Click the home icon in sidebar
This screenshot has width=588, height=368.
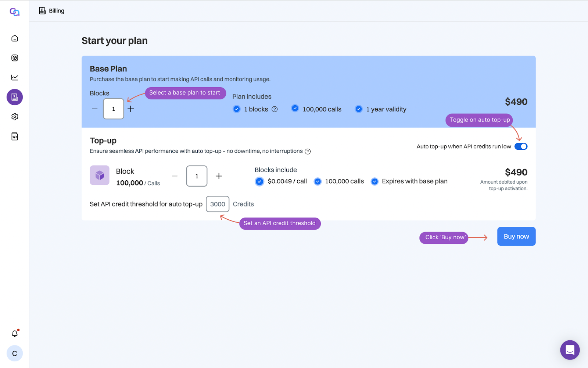pyautogui.click(x=15, y=38)
